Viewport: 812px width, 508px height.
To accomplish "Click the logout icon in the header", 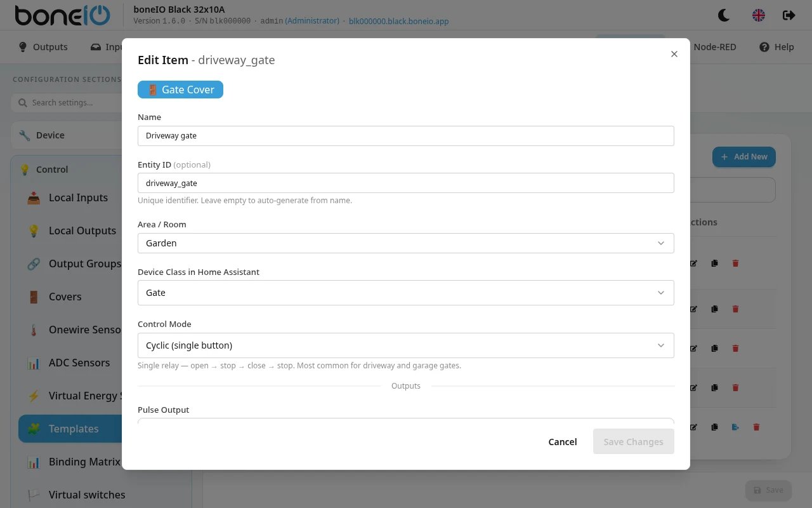I will click(789, 15).
